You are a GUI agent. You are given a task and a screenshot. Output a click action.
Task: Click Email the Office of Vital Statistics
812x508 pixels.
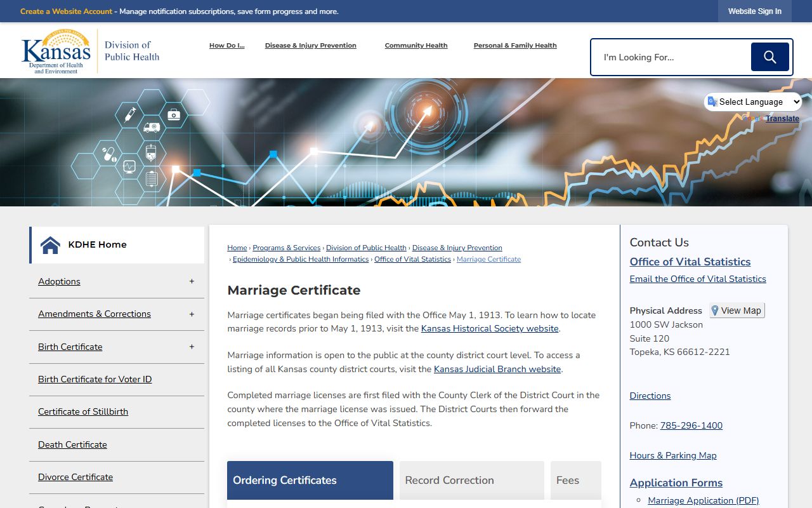click(x=698, y=279)
